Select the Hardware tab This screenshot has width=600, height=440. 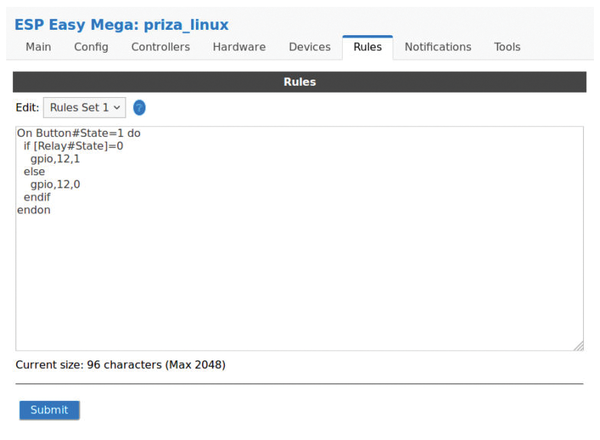coord(239,47)
